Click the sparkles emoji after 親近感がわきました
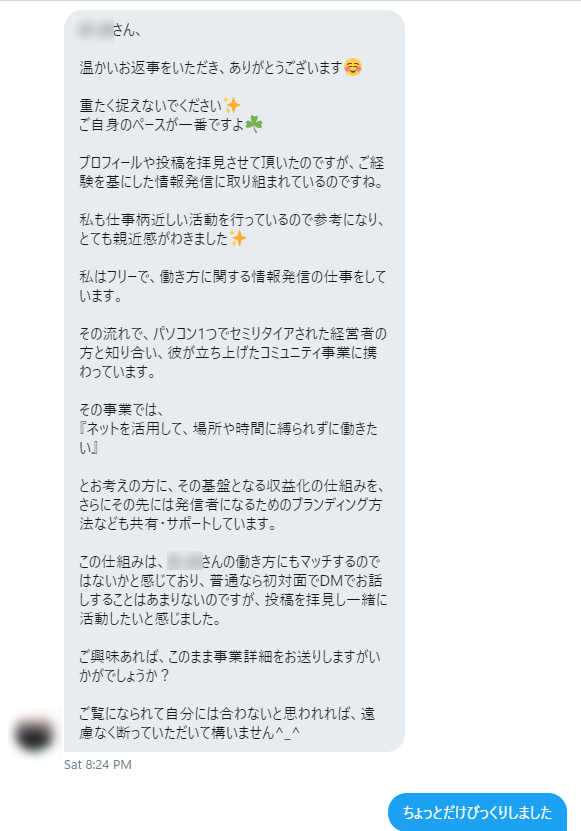Screen dimensions: 581x831 (238, 238)
